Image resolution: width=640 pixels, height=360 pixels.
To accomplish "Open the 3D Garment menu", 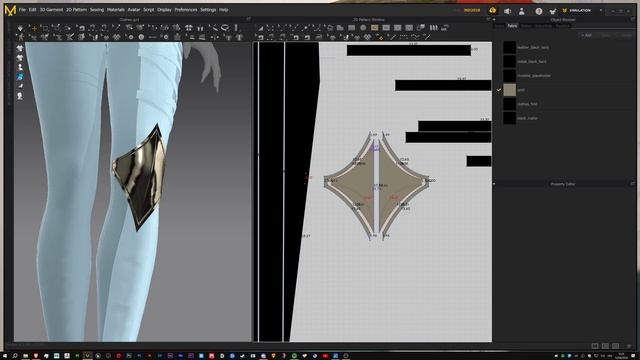I will (x=51, y=10).
